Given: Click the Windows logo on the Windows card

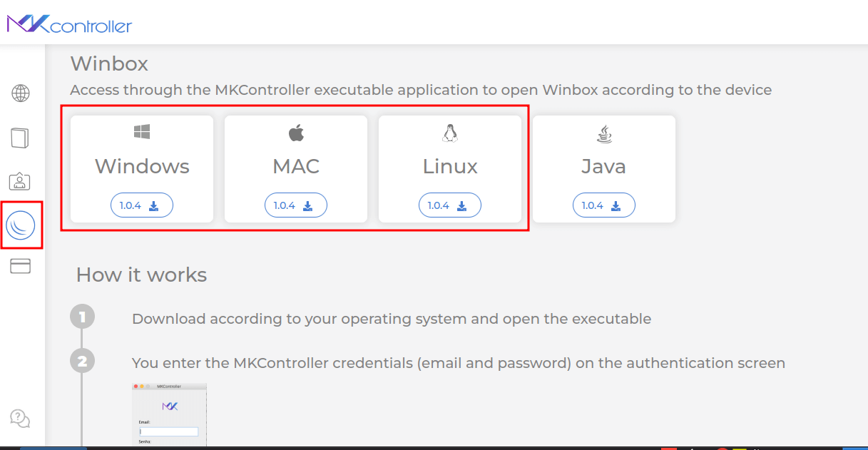Looking at the screenshot, I should tap(141, 131).
